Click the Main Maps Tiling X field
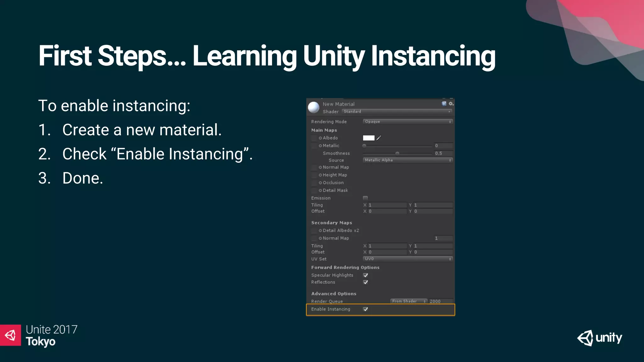 [x=387, y=205]
